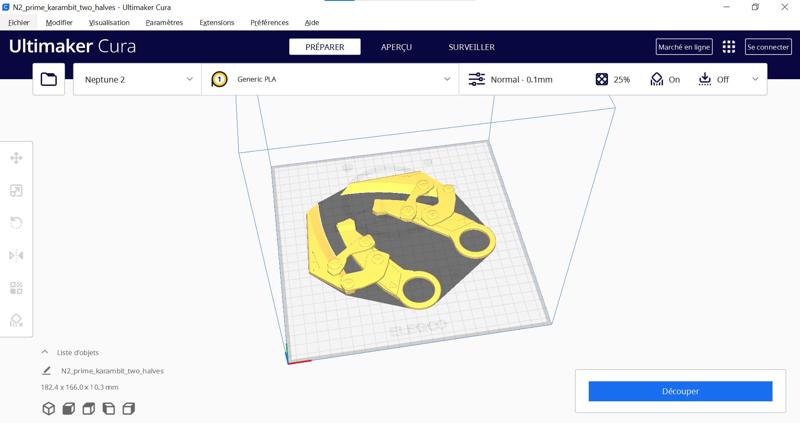Switch to the APERÇU stage
The width and height of the screenshot is (800, 423).
point(396,47)
